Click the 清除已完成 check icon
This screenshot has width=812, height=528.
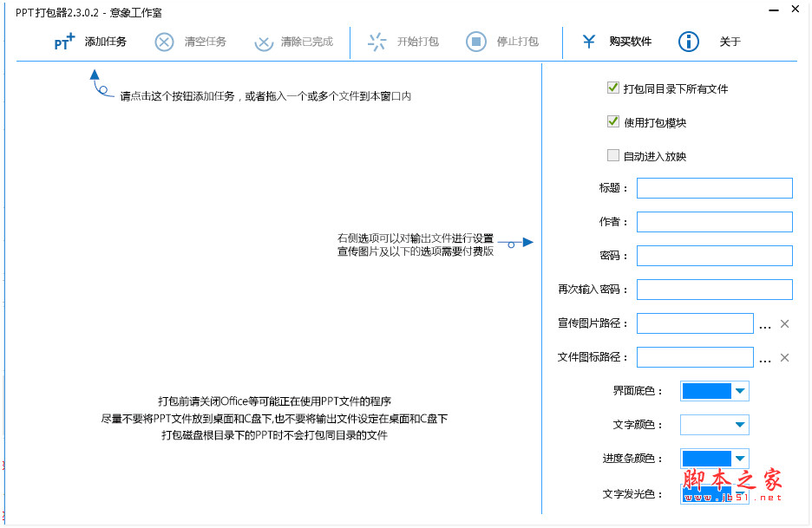coord(264,42)
